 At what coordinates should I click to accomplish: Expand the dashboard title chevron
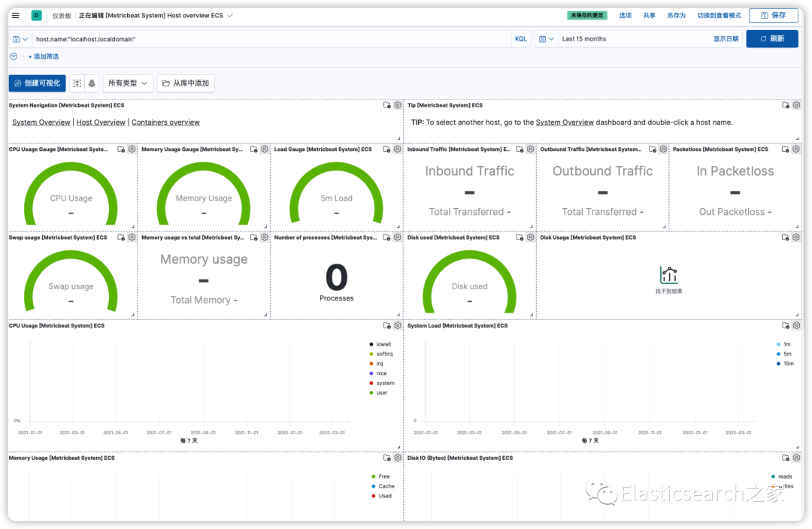coord(231,16)
